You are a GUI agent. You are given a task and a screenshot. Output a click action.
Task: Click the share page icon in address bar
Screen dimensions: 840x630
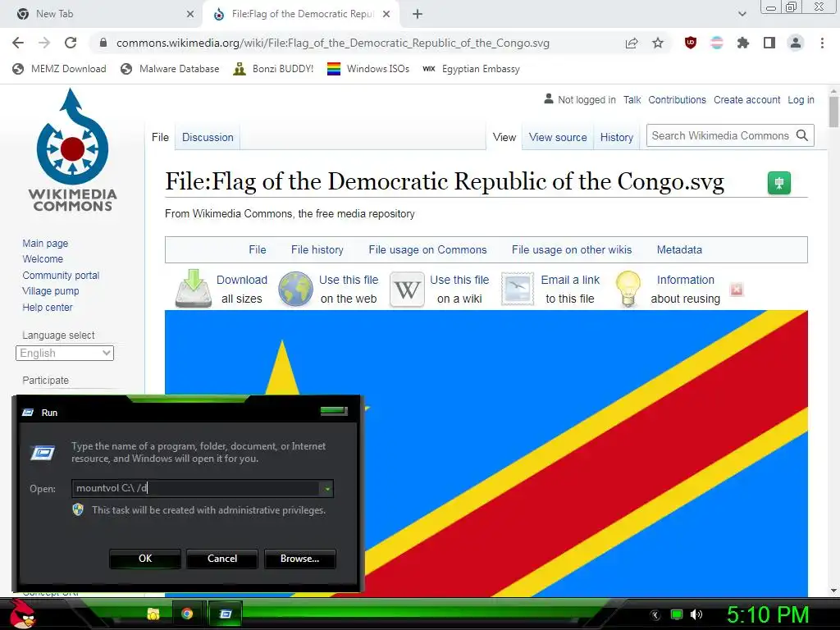[632, 43]
